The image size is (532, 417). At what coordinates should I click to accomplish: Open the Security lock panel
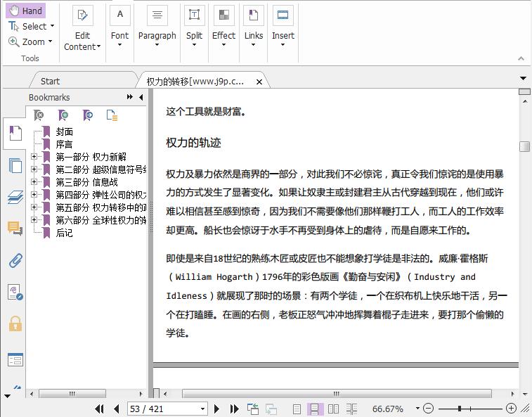click(15, 324)
